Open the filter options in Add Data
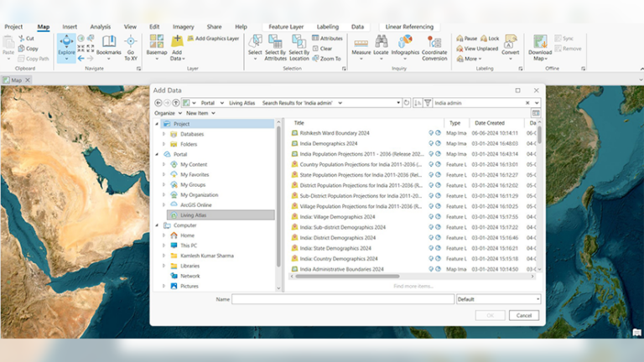Viewport: 644px width, 362px height. click(428, 102)
